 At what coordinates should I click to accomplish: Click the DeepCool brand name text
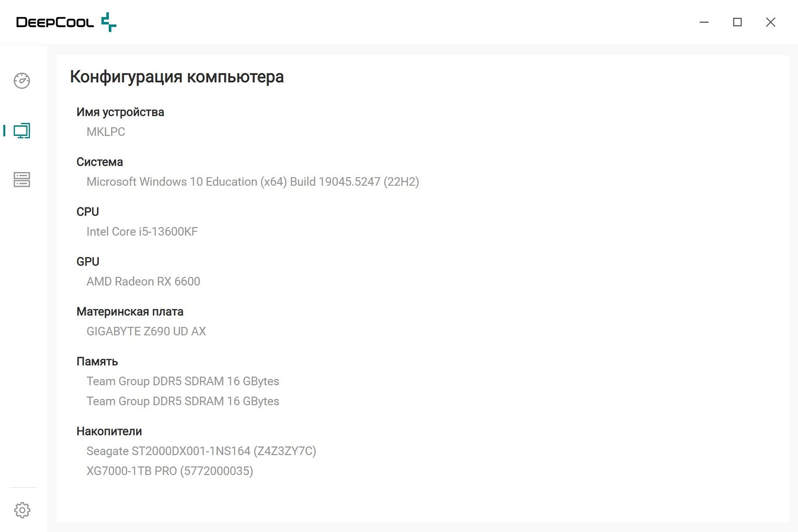coord(55,22)
